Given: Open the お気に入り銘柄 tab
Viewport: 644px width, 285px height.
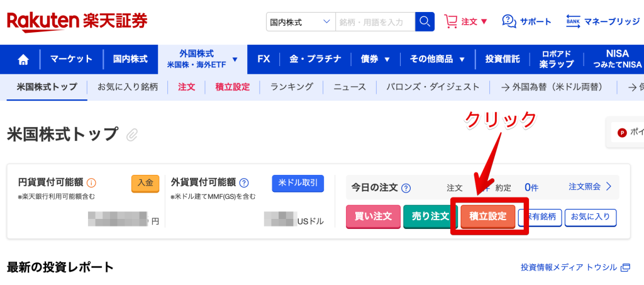Looking at the screenshot, I should coord(128,87).
